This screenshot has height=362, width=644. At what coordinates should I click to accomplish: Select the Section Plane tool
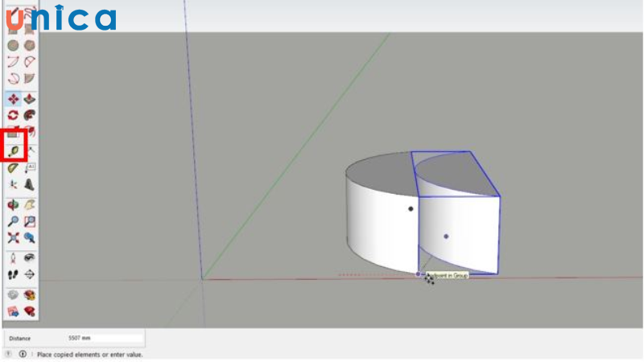pyautogui.click(x=30, y=274)
